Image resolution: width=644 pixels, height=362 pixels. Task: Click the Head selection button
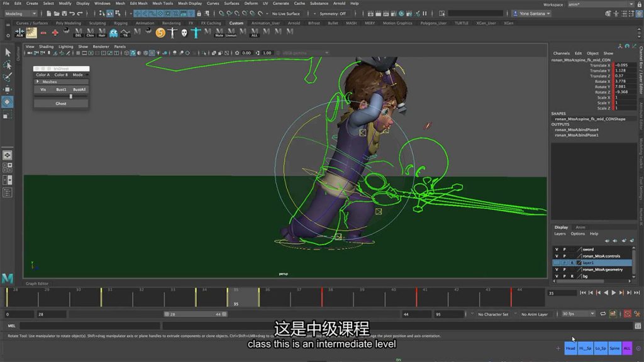pyautogui.click(x=570, y=348)
